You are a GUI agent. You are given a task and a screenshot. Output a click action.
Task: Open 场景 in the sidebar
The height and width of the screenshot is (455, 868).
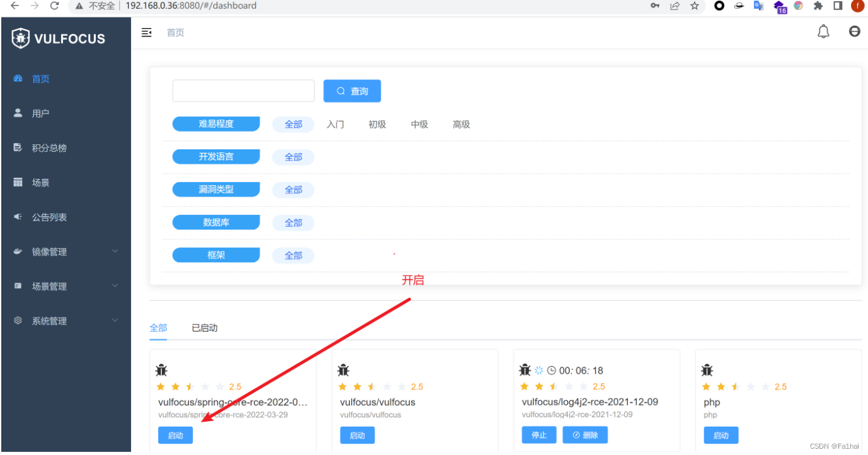pos(66,183)
